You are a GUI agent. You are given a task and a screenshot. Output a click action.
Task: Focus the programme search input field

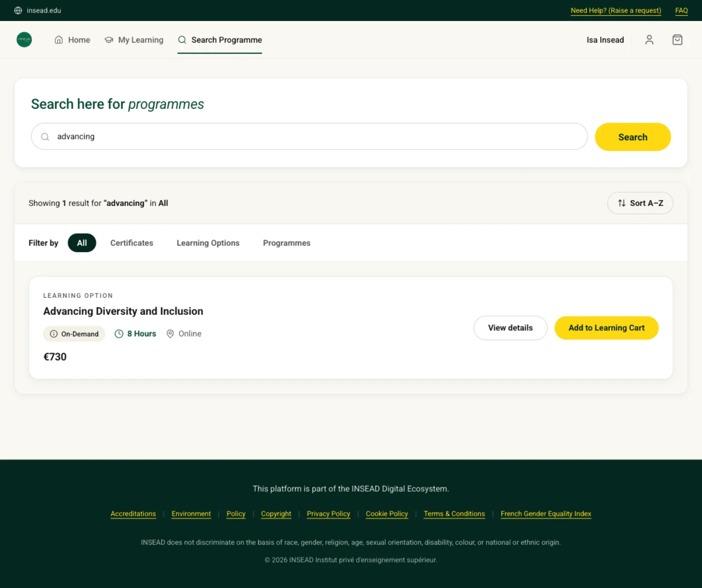coord(309,136)
